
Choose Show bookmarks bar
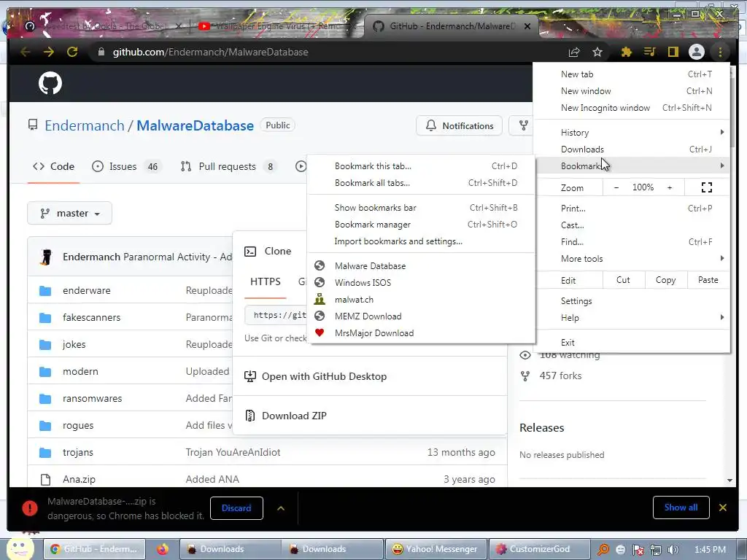click(422, 208)
